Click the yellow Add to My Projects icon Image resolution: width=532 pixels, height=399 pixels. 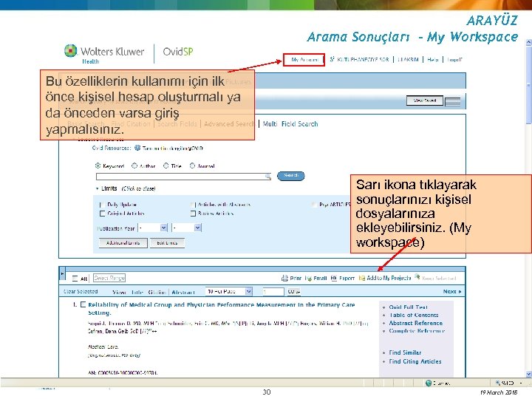click(x=362, y=279)
